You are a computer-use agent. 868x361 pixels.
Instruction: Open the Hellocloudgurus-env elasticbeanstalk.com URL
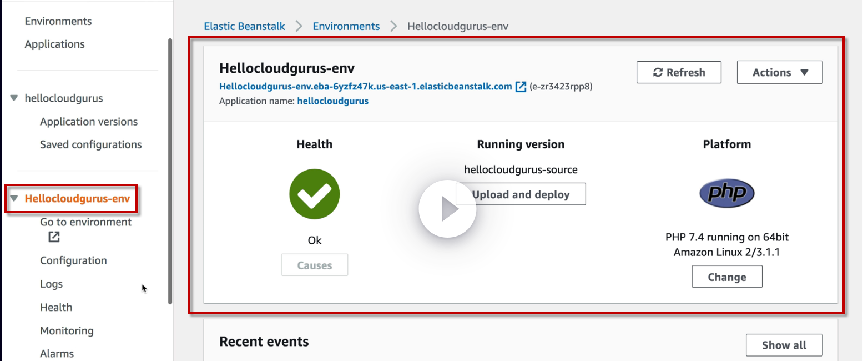pyautogui.click(x=366, y=86)
